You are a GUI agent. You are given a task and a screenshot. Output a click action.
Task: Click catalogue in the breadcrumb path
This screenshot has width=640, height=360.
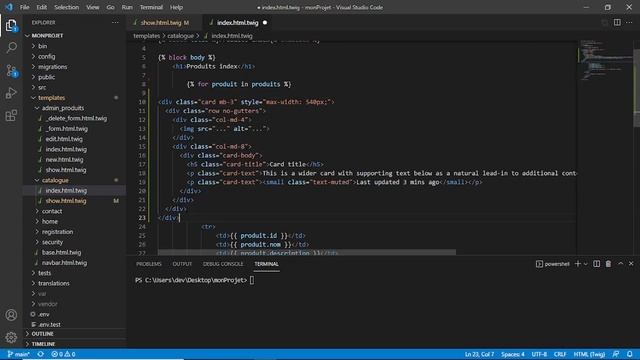180,36
